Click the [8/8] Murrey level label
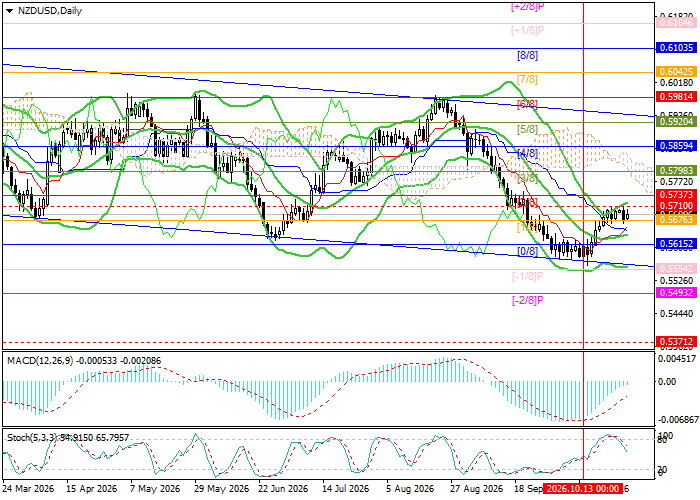Image resolution: width=700 pixels, height=500 pixels. click(527, 55)
